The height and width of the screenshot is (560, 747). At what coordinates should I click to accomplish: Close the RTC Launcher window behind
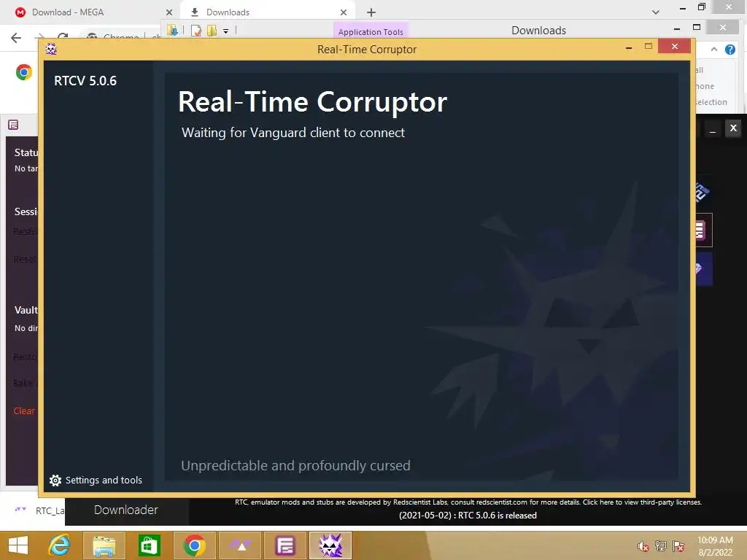coord(733,128)
